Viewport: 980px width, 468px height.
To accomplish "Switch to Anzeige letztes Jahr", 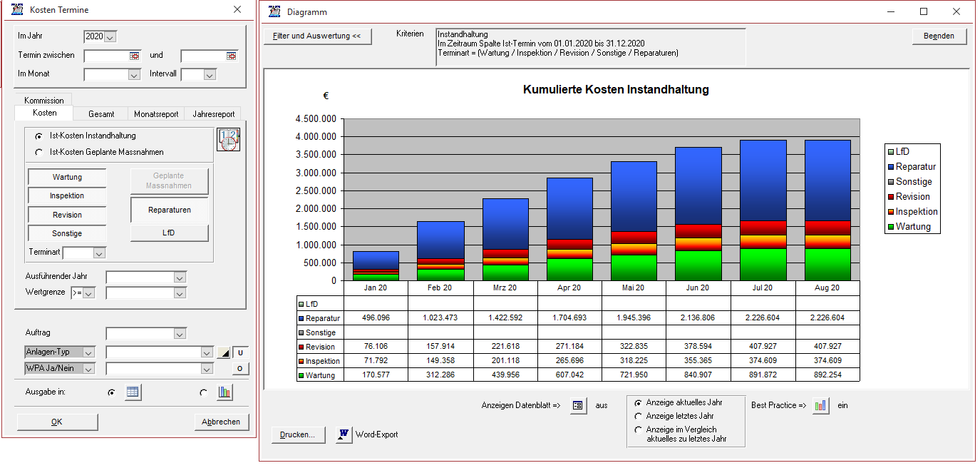I will coord(640,416).
